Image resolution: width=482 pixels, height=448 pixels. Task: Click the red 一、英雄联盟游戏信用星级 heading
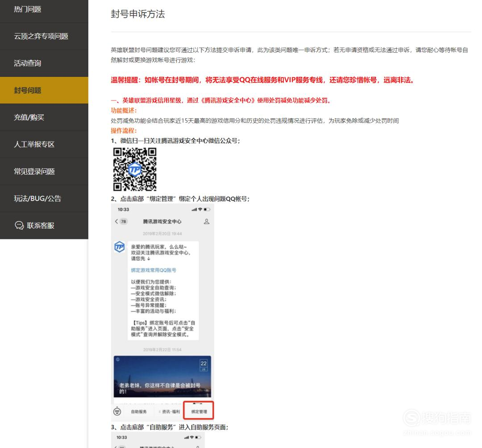pos(220,100)
